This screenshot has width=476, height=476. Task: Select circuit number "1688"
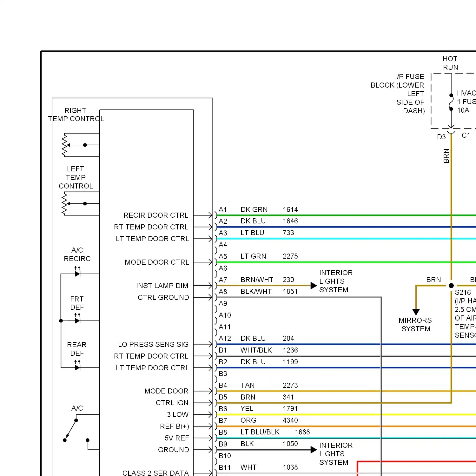point(302,432)
